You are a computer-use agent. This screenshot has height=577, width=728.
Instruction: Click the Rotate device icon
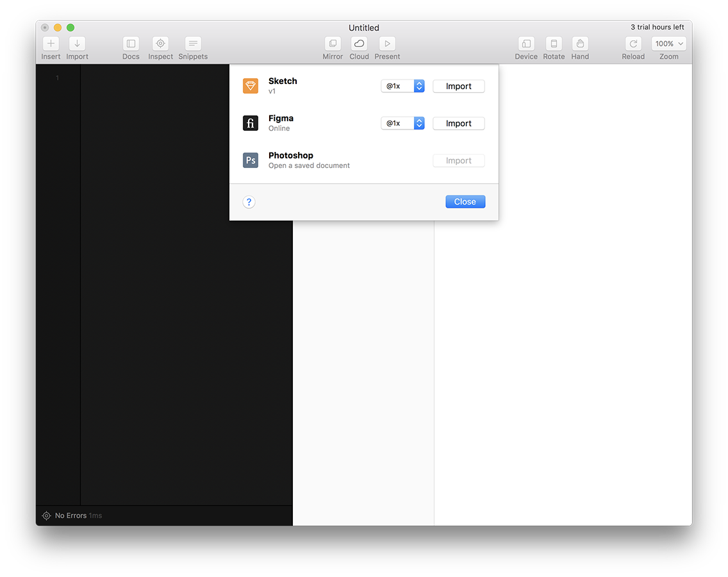click(554, 44)
